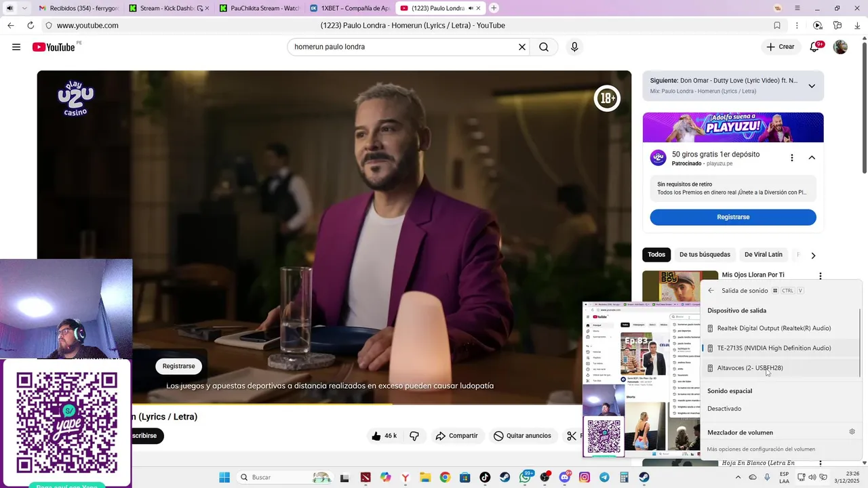Open three-dot options of playayuzu ad
This screenshot has height=488, width=868.
pos(791,158)
